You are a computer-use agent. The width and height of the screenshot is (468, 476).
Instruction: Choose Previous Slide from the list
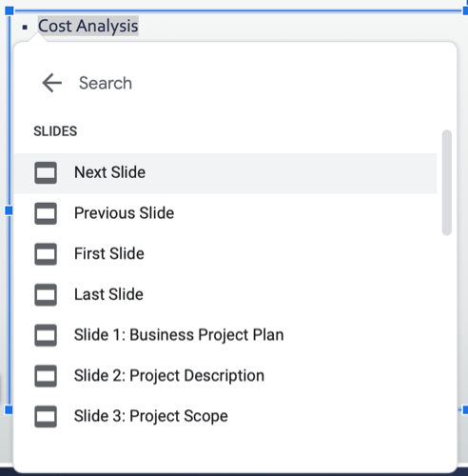pyautogui.click(x=225, y=213)
